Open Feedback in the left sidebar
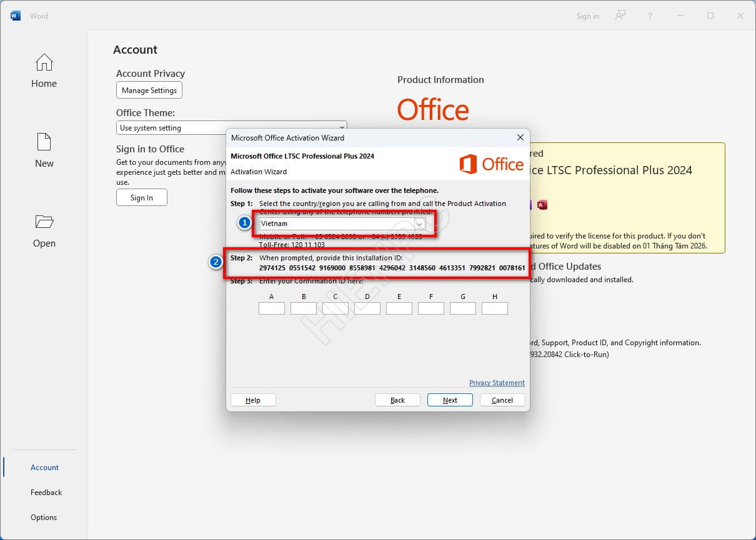 (x=46, y=492)
